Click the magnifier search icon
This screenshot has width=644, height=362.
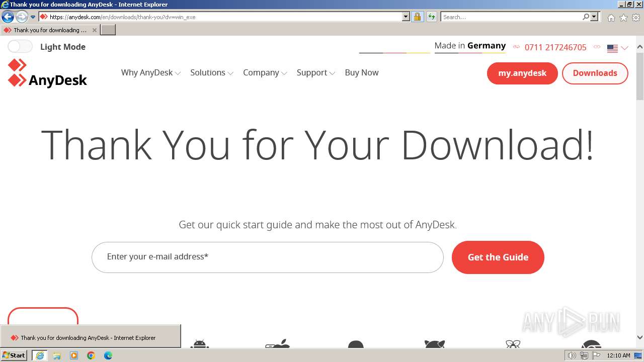(586, 17)
